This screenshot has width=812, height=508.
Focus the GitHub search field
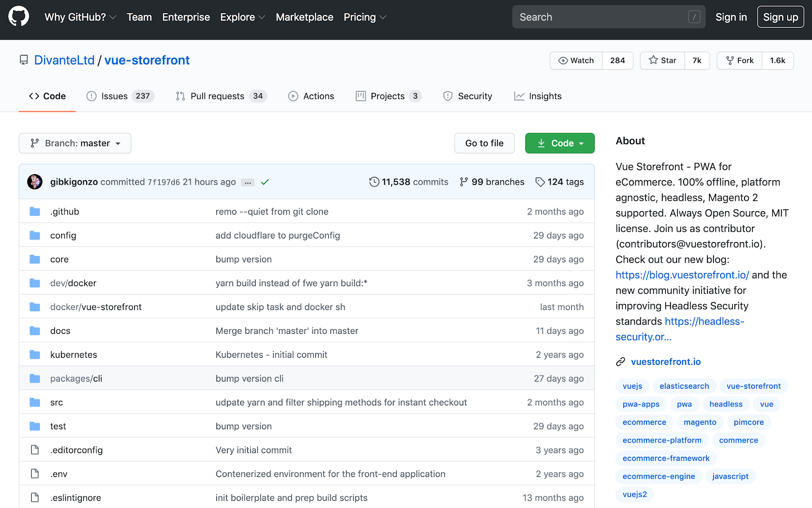click(601, 17)
